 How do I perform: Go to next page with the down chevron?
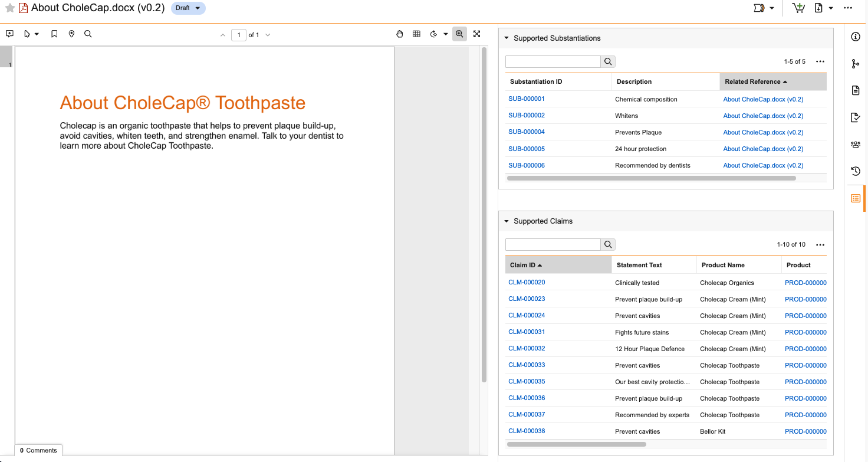click(268, 35)
